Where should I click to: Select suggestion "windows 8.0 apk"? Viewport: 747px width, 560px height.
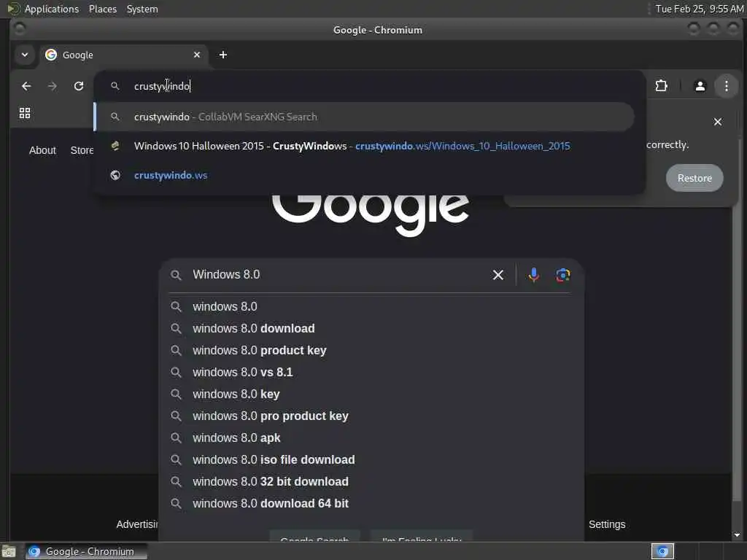[371, 438]
